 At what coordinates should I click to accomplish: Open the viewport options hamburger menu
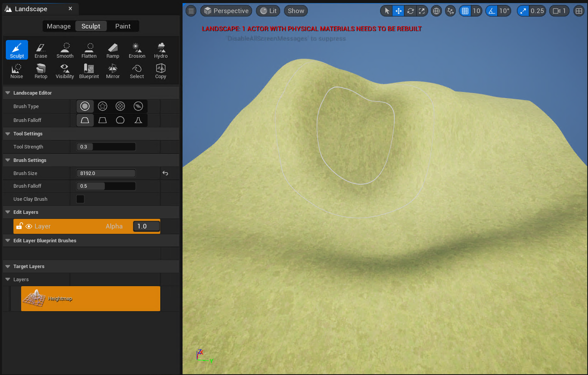(x=191, y=11)
